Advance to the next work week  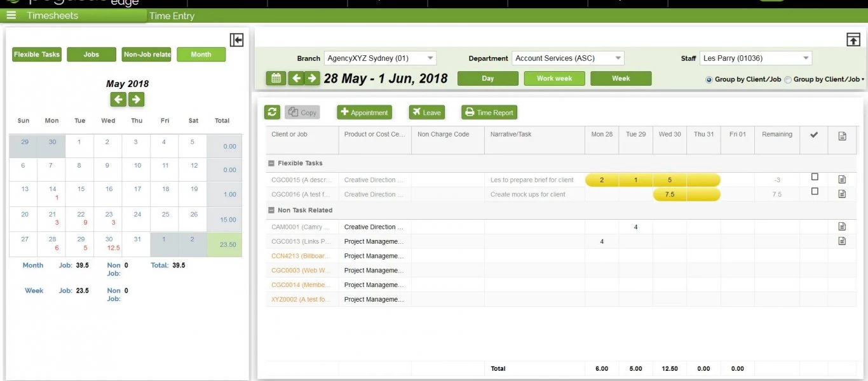[x=311, y=78]
